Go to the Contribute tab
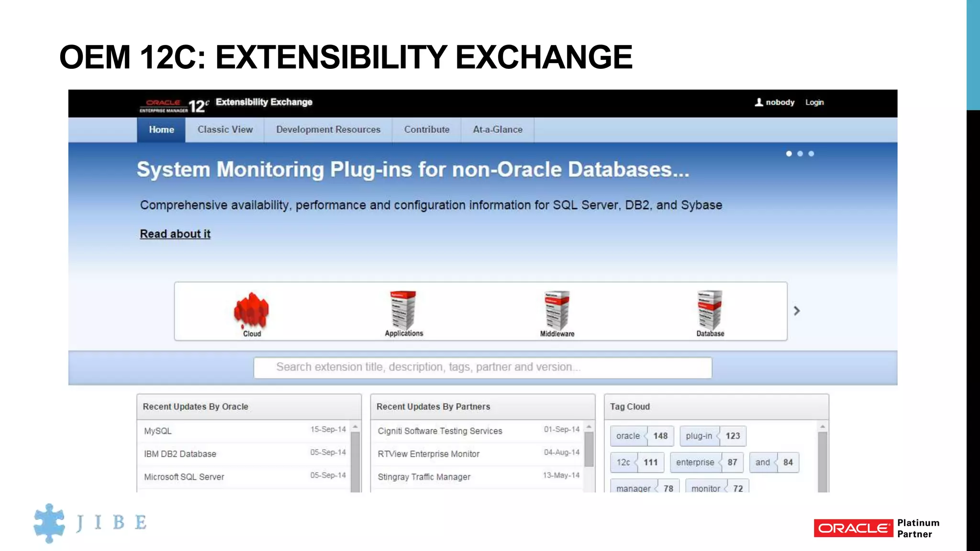This screenshot has height=551, width=980. (x=427, y=130)
